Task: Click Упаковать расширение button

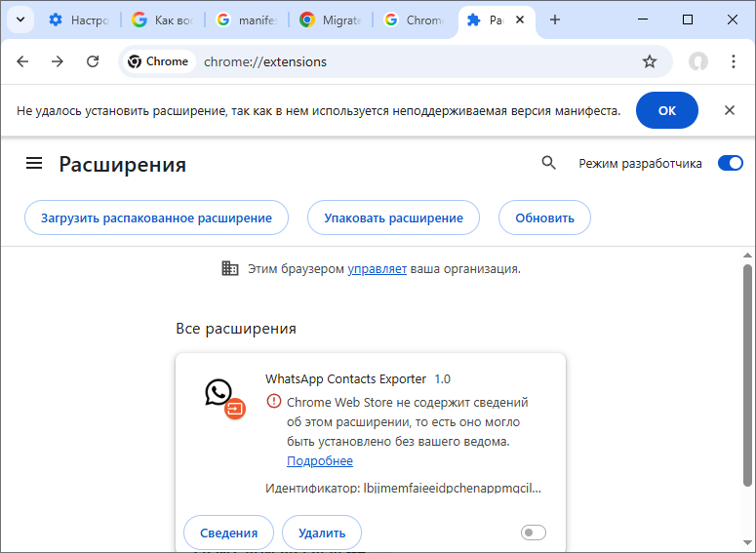Action: [393, 217]
